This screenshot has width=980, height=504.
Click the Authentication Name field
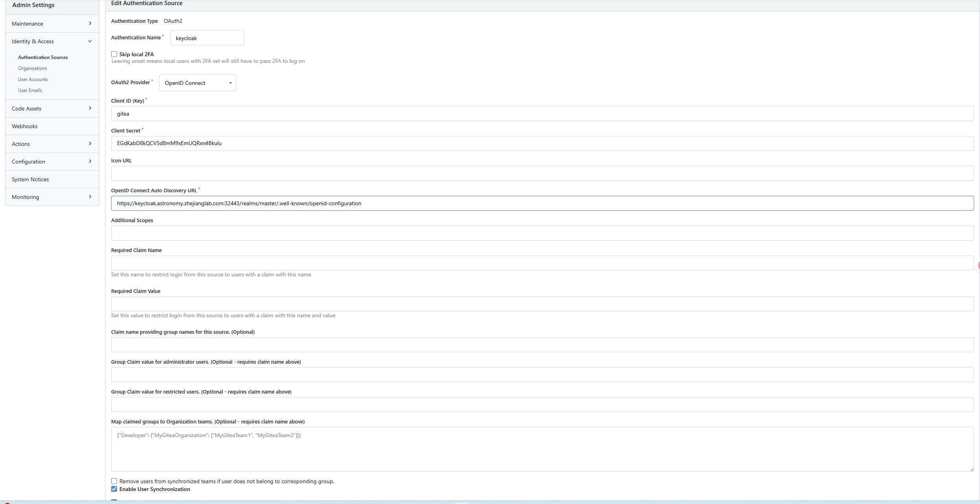[207, 38]
